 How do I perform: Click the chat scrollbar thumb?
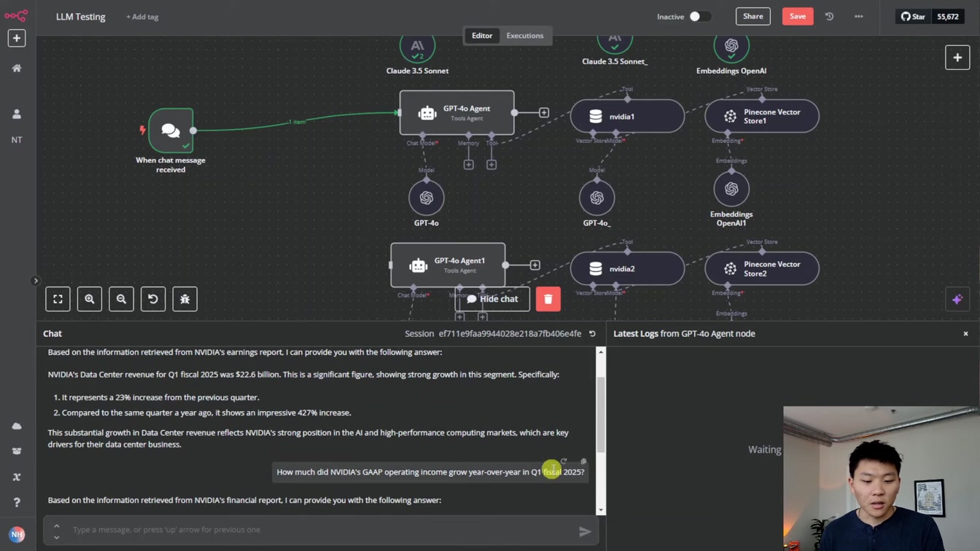(x=601, y=414)
